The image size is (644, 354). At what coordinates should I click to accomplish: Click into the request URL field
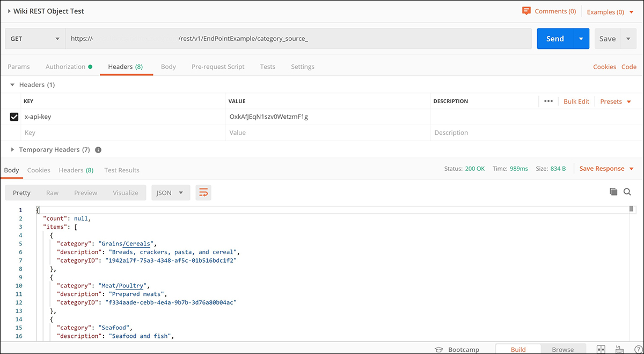[x=298, y=39]
